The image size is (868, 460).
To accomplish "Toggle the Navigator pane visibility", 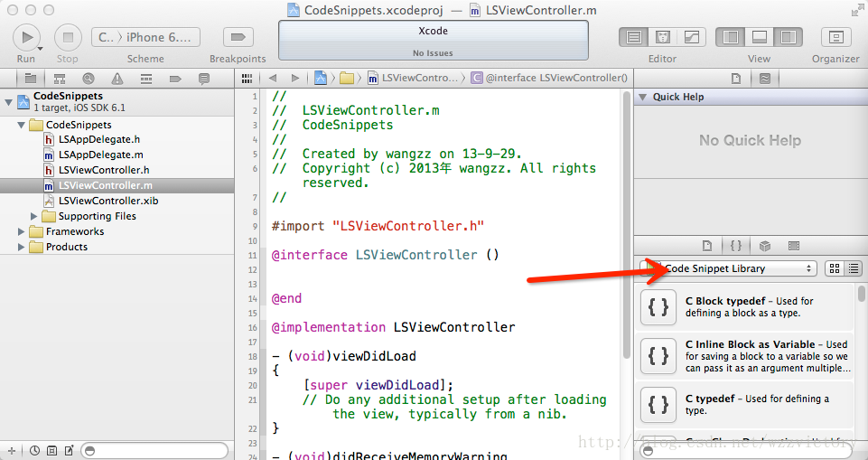I will click(x=730, y=37).
